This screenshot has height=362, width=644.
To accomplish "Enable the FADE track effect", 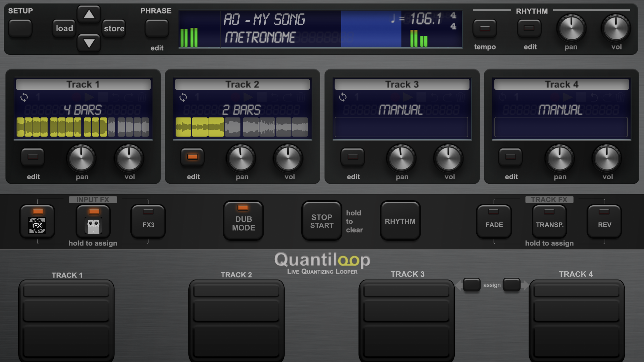I will pos(494,221).
